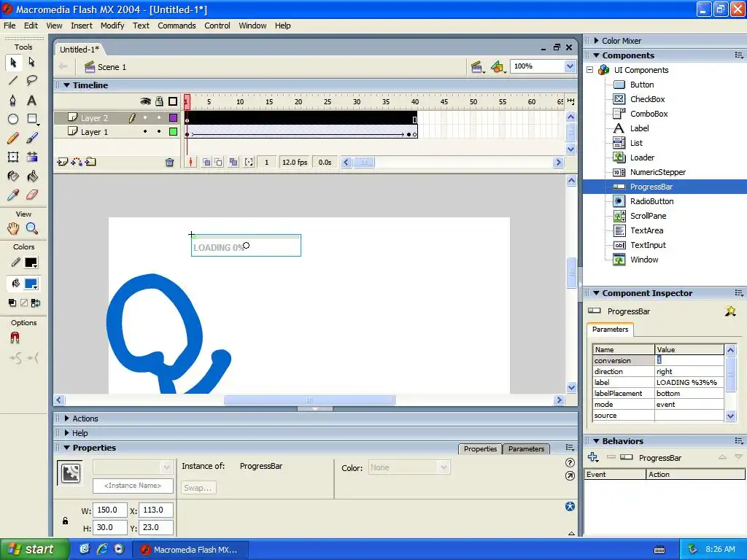Toggle the eye icon for all layers
747x560 pixels.
pyautogui.click(x=145, y=101)
